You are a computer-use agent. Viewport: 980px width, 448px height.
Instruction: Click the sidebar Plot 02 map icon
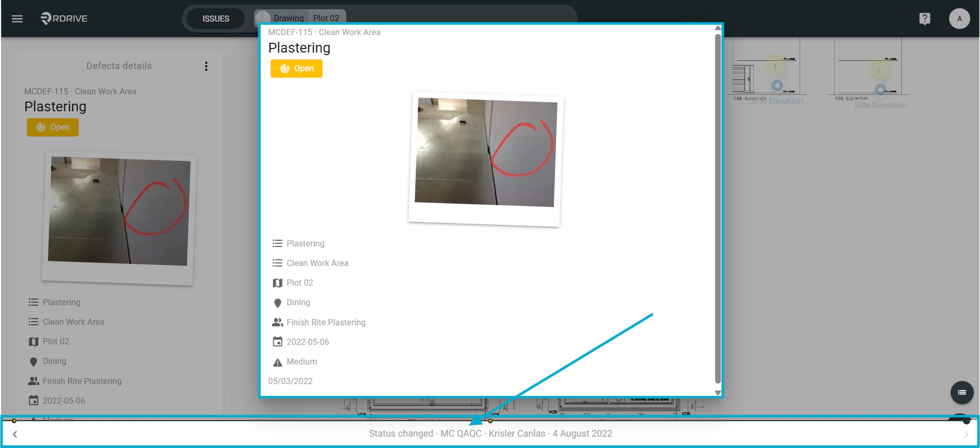coord(33,341)
